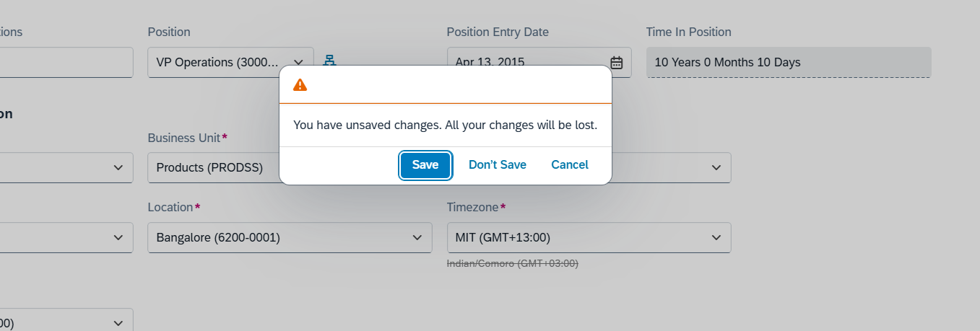Open the cut-off dropdown left of Location
Screen dimensions: 980x331
66,237
